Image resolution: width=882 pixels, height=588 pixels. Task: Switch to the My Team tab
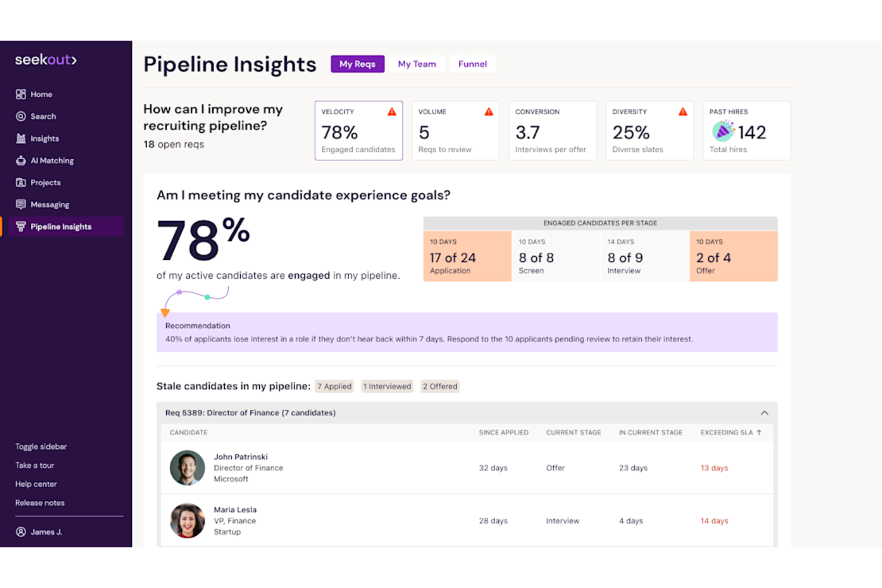tap(417, 64)
